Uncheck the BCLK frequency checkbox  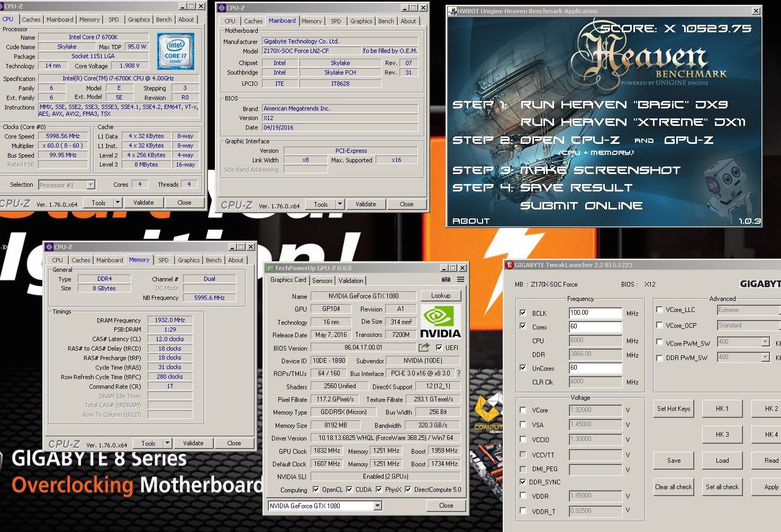[523, 313]
